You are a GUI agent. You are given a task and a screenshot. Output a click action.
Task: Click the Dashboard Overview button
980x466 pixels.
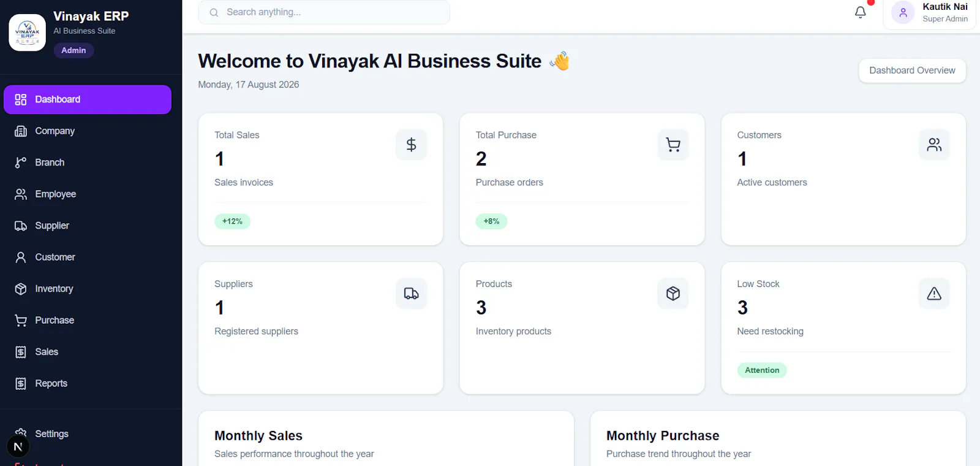[912, 71]
